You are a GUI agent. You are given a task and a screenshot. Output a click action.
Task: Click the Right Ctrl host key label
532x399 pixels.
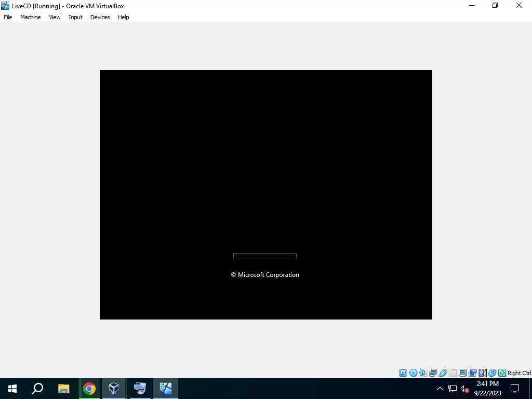pyautogui.click(x=519, y=373)
